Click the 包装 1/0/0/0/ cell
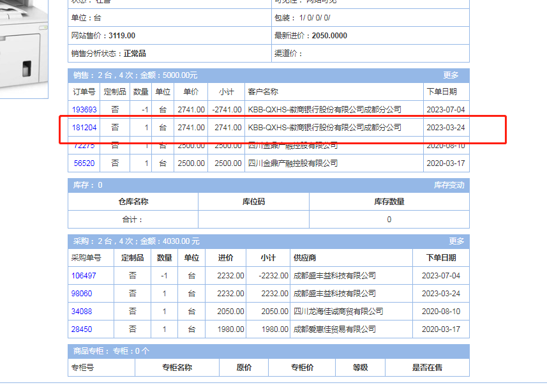This screenshot has height=392, width=547. tap(370, 18)
